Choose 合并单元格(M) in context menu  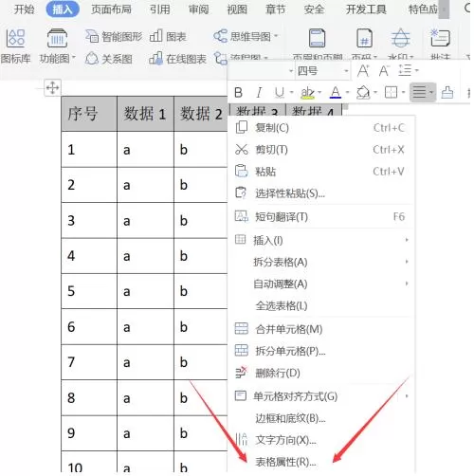289,329
